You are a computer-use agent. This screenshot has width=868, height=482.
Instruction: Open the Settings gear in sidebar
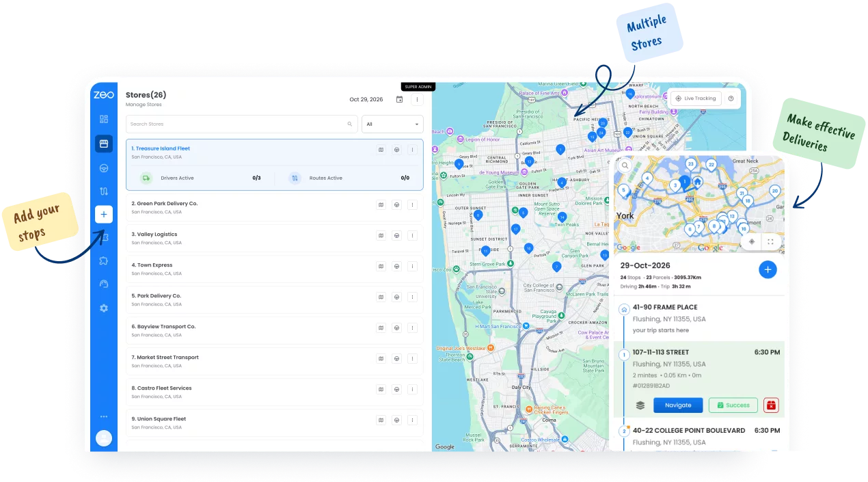point(104,308)
